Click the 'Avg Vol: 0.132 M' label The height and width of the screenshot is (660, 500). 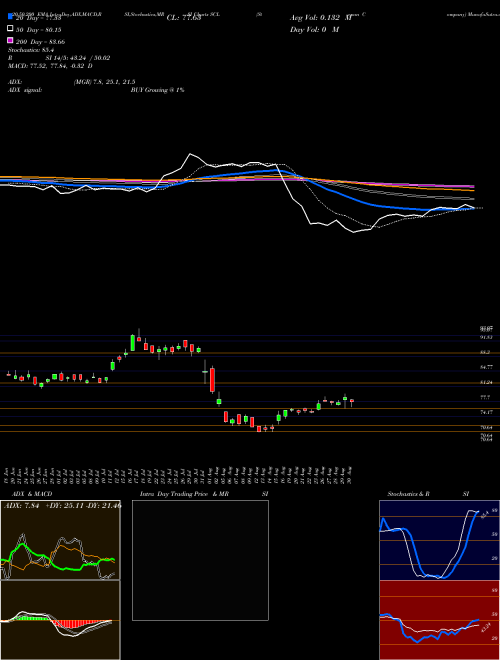pos(321,18)
